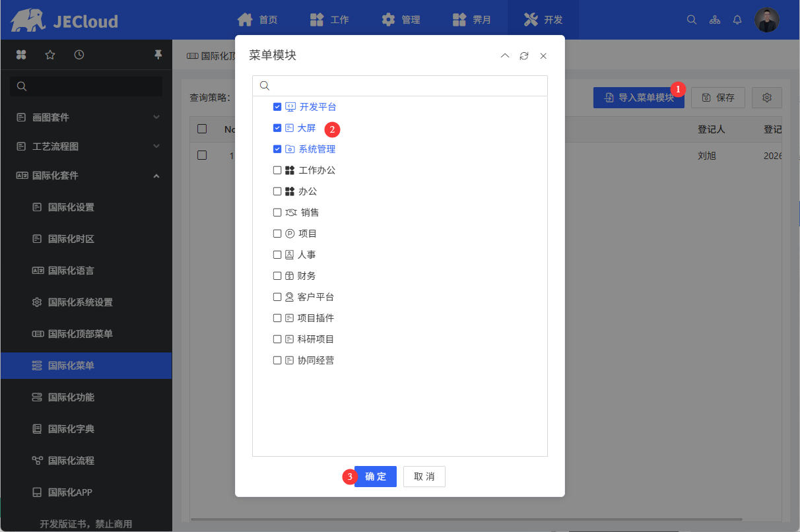
Task: Open the favorites star in the sidebar
Action: pyautogui.click(x=50, y=55)
